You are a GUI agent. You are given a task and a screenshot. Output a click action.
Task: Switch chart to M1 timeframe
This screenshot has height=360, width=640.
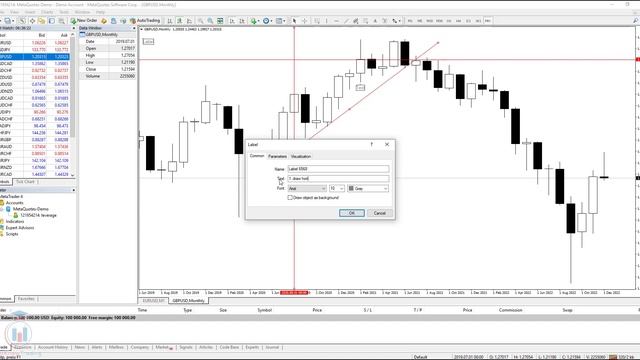click(410, 20)
